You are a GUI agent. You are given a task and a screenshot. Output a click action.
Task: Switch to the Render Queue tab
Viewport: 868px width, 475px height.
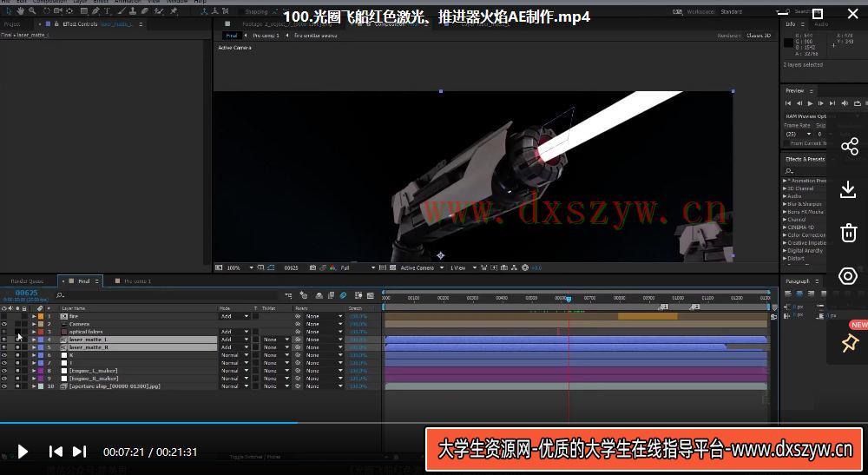pos(27,281)
